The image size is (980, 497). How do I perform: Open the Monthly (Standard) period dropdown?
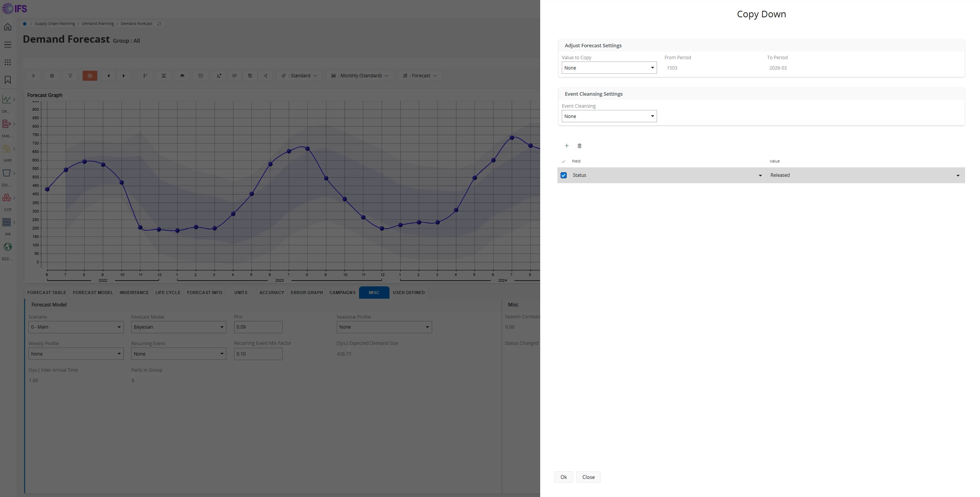pyautogui.click(x=360, y=76)
